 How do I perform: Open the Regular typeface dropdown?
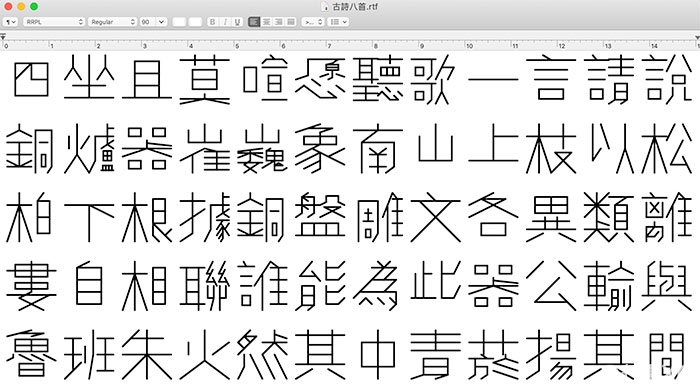pyautogui.click(x=112, y=22)
